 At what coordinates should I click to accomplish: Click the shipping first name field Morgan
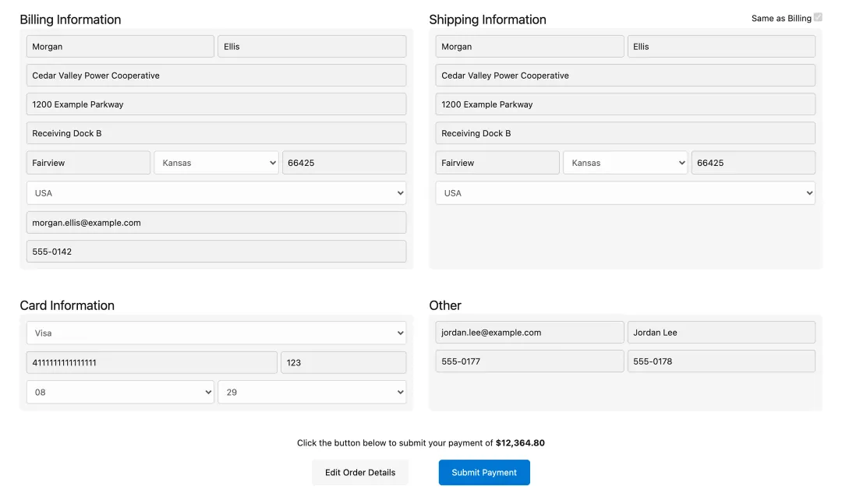click(529, 46)
